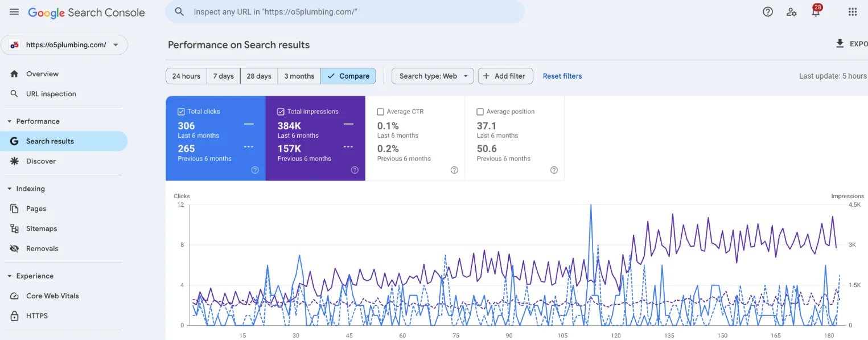This screenshot has height=340, width=868.
Task: Enable the Average position checkbox
Action: coord(480,112)
